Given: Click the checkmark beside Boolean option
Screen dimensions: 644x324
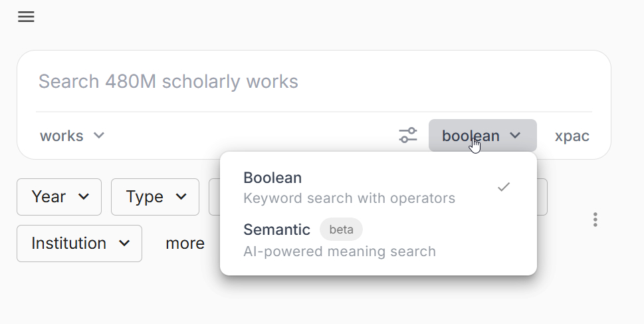Looking at the screenshot, I should [x=504, y=187].
